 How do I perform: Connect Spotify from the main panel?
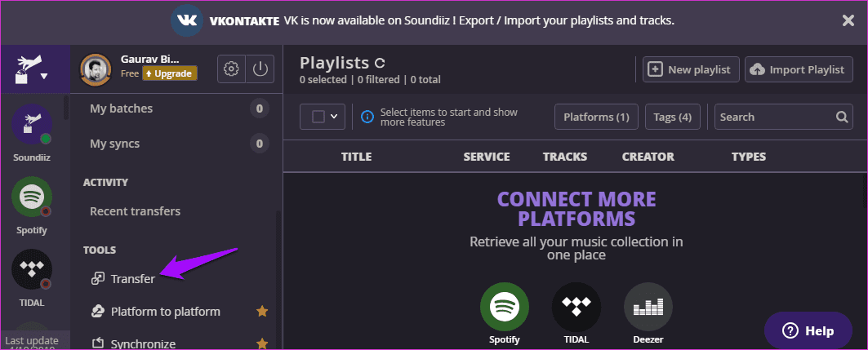505,307
